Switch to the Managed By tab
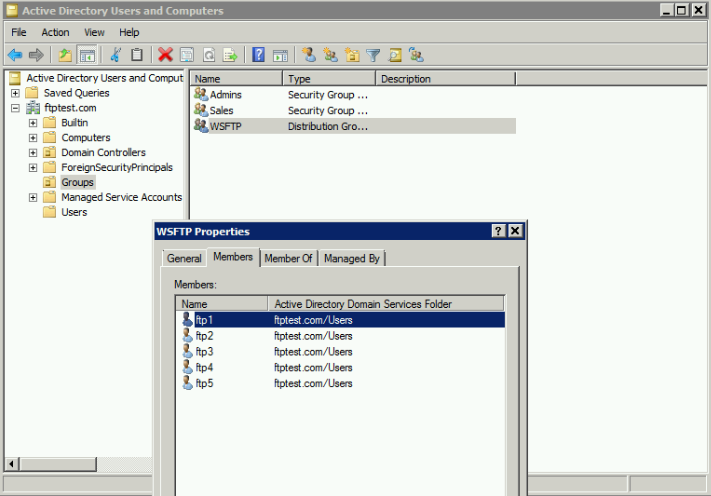Screen dimensions: 711x496 click(351, 258)
